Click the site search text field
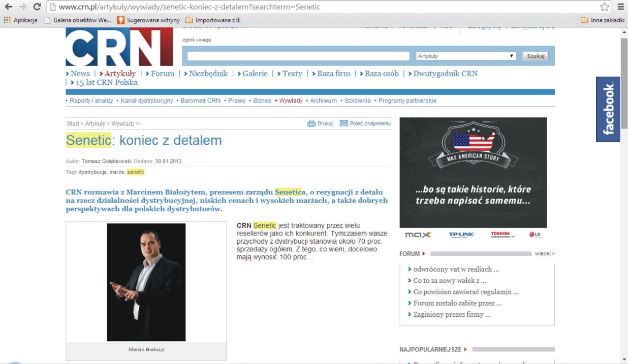 (x=298, y=56)
